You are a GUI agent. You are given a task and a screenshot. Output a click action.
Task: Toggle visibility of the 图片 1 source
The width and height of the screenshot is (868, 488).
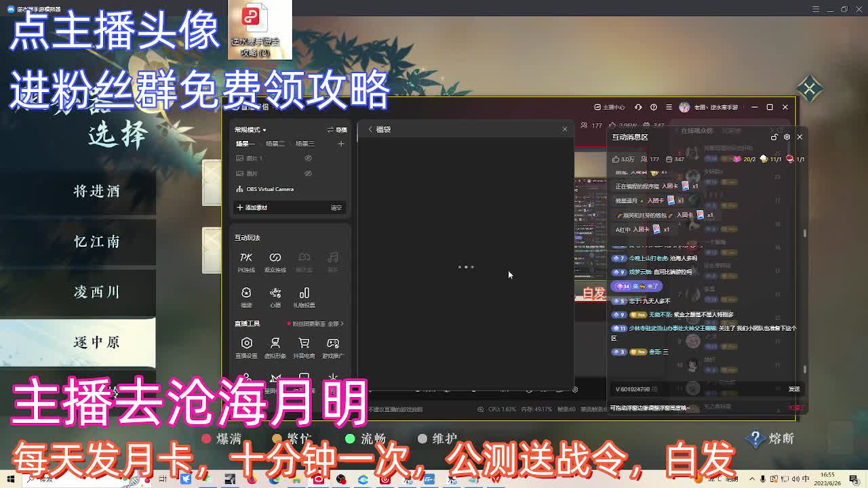(308, 158)
